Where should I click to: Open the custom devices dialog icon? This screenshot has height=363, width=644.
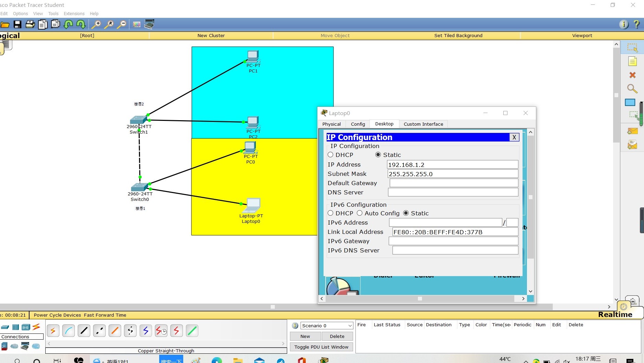tap(149, 24)
